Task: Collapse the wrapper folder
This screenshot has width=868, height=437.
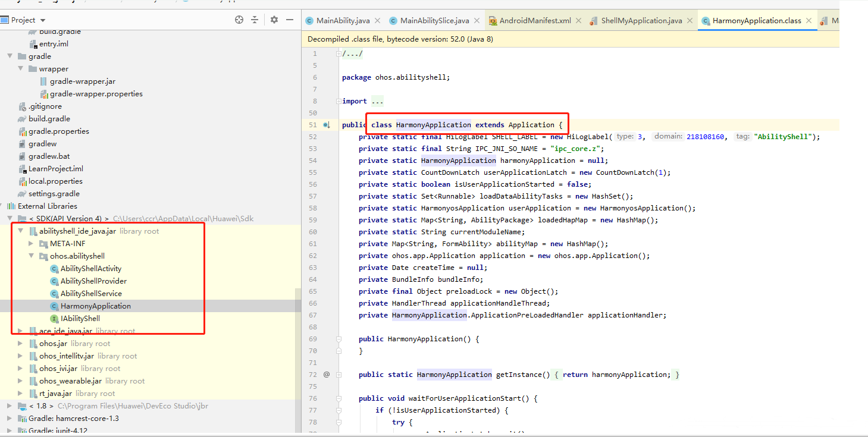Action: pyautogui.click(x=21, y=69)
